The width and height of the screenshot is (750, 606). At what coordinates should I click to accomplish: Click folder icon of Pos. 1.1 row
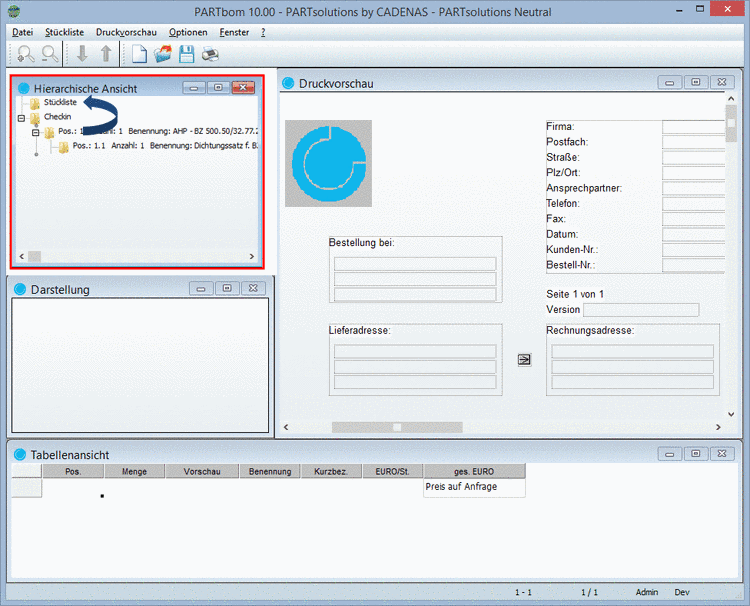(x=64, y=147)
